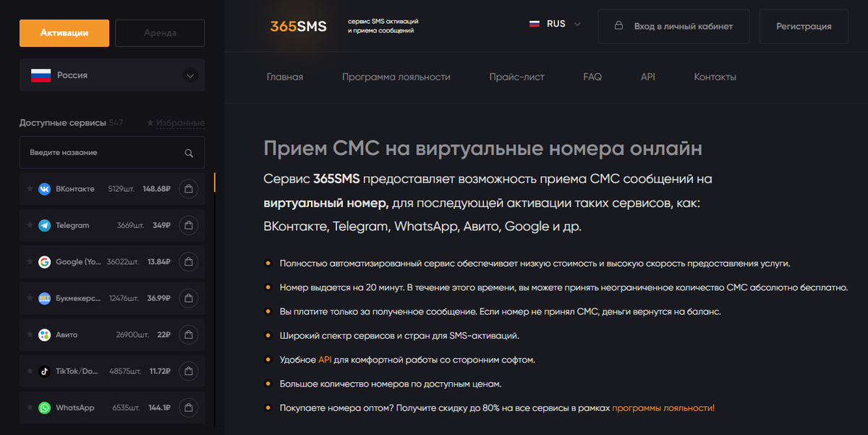Follow the программы лояльности link
This screenshot has height=435, width=868.
pos(663,408)
